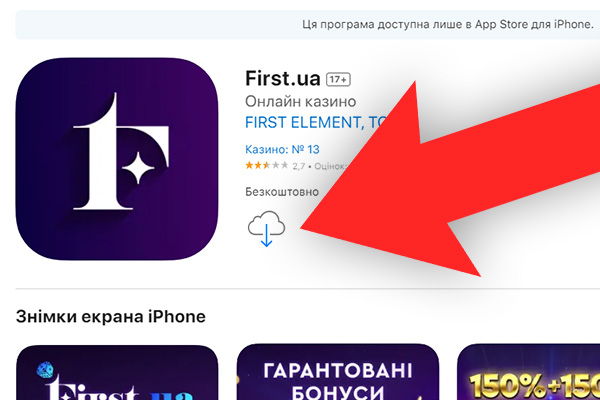Click the Безкоштовно price label
600x400 pixels.
tap(282, 191)
